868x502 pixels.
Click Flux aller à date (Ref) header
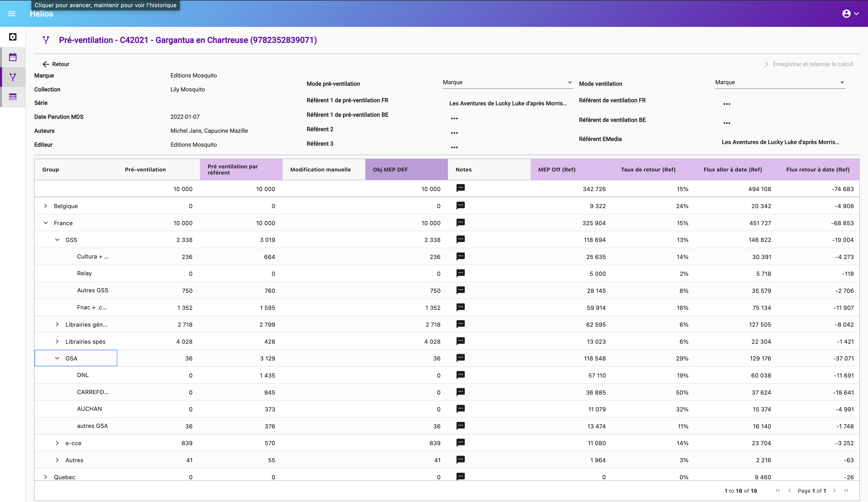(x=737, y=169)
